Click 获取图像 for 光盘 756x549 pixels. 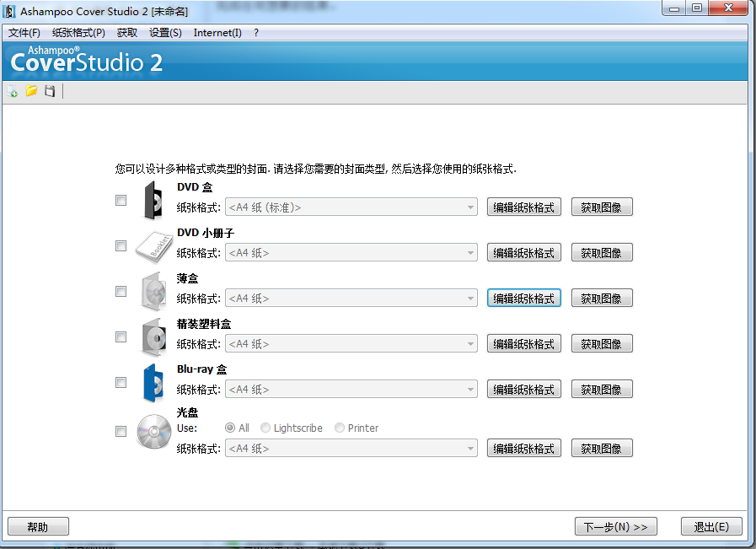click(x=602, y=448)
